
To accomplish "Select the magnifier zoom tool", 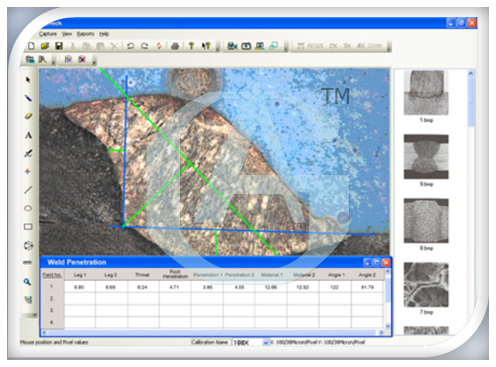I will point(27,282).
